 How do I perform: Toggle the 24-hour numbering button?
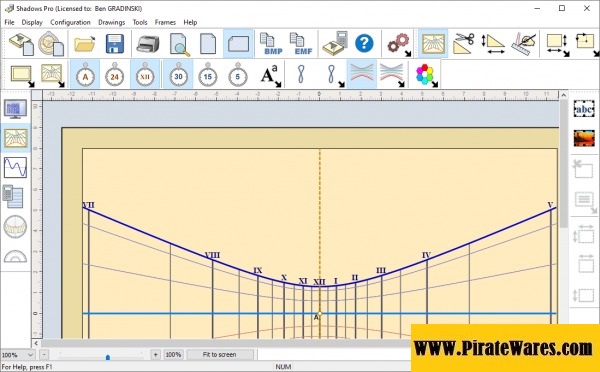(114, 75)
